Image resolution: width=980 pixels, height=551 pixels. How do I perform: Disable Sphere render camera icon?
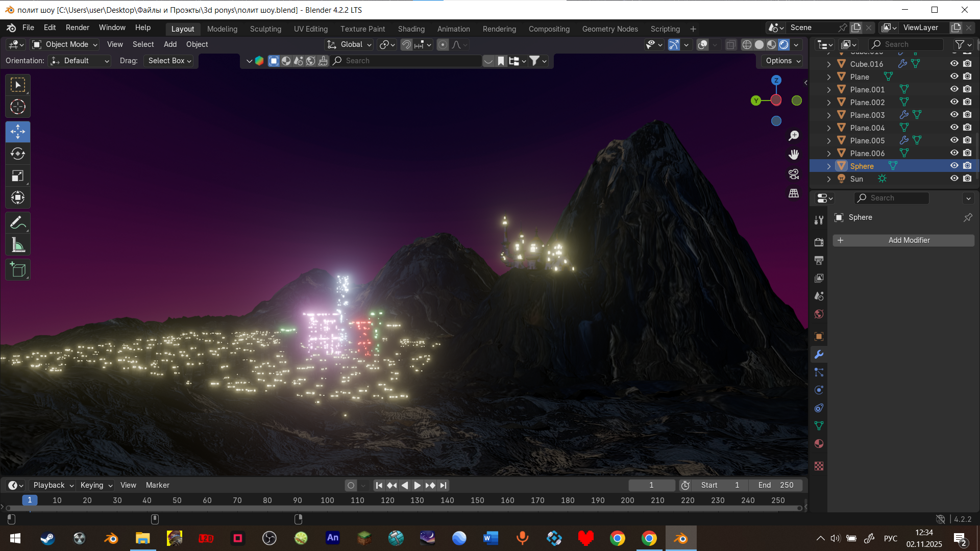click(x=967, y=166)
